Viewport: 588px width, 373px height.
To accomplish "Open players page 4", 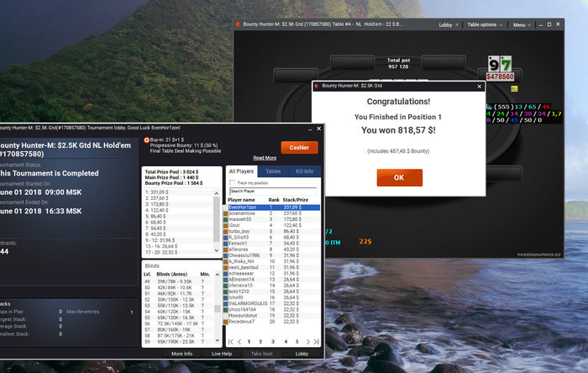I will pyautogui.click(x=286, y=342).
